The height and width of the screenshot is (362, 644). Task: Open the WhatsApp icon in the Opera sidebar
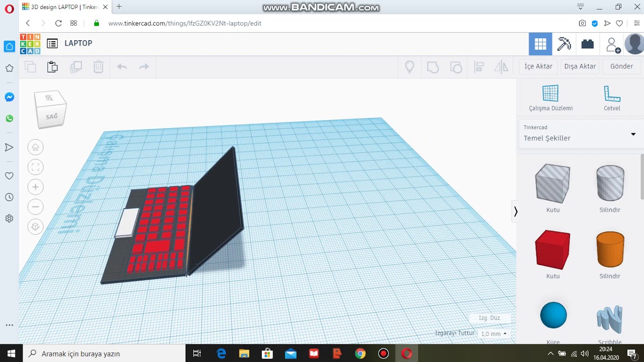coord(9,119)
